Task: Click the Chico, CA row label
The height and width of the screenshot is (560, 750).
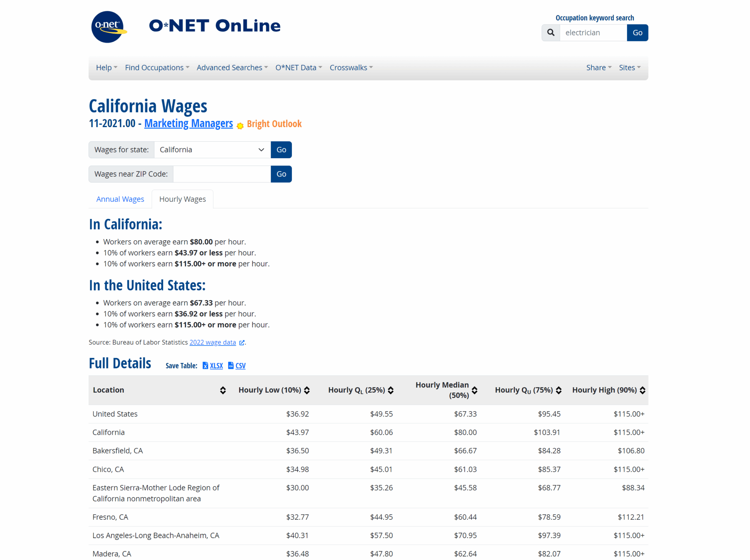Action: point(108,470)
